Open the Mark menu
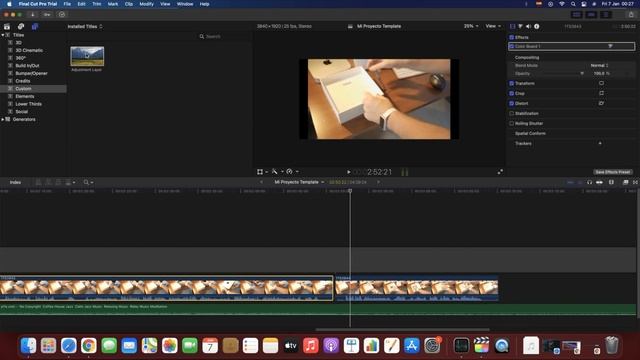The image size is (640, 360). 113,4
